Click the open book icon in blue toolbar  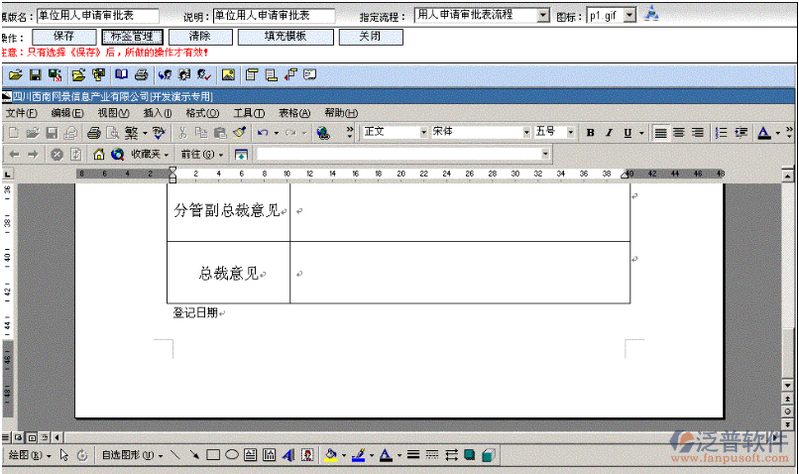point(121,75)
